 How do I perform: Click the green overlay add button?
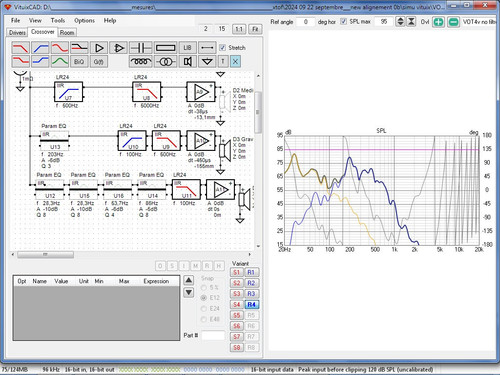click(438, 22)
